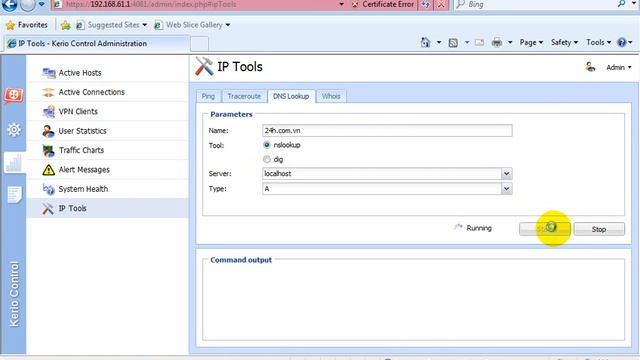This screenshot has width=640, height=360.
Task: Open address bar autocomplete dropdown arrow
Action: coord(341,4)
